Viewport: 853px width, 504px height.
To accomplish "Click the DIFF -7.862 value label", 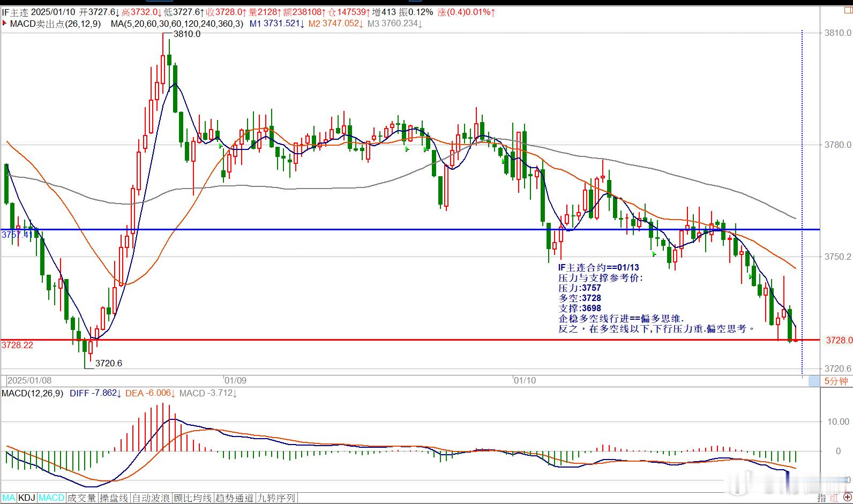I will coord(95,393).
